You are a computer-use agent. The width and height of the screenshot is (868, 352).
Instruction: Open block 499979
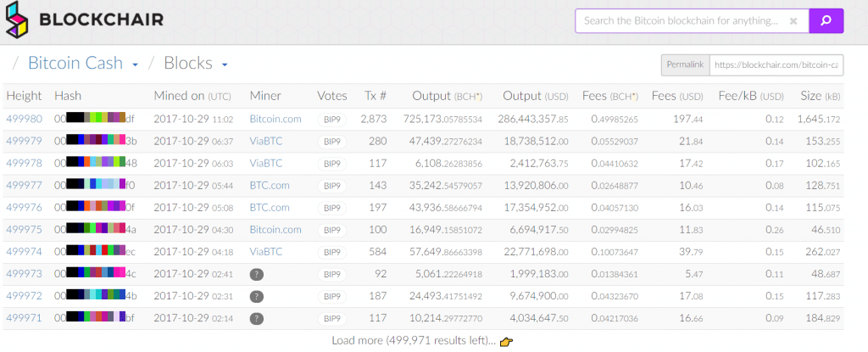(x=24, y=141)
